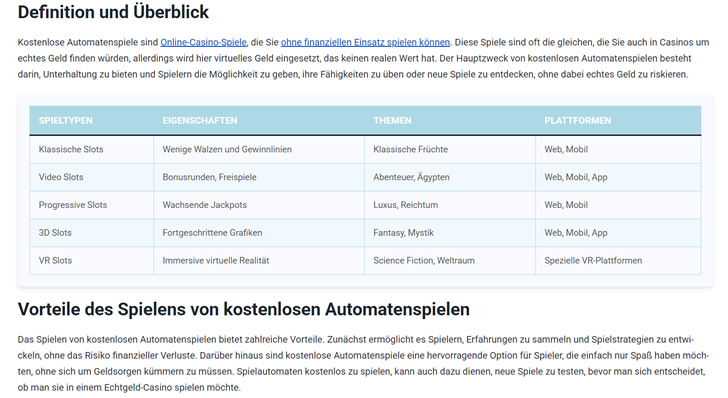This screenshot has height=398, width=728.
Task: Click the 'Klassische Früchte' cell
Action: coord(450,150)
